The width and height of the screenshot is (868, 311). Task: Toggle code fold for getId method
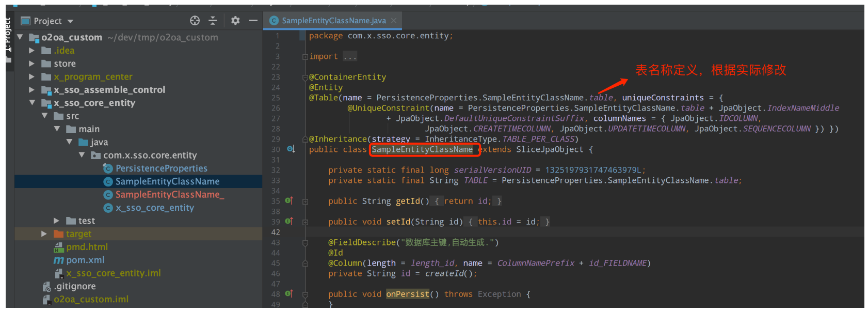pos(305,201)
